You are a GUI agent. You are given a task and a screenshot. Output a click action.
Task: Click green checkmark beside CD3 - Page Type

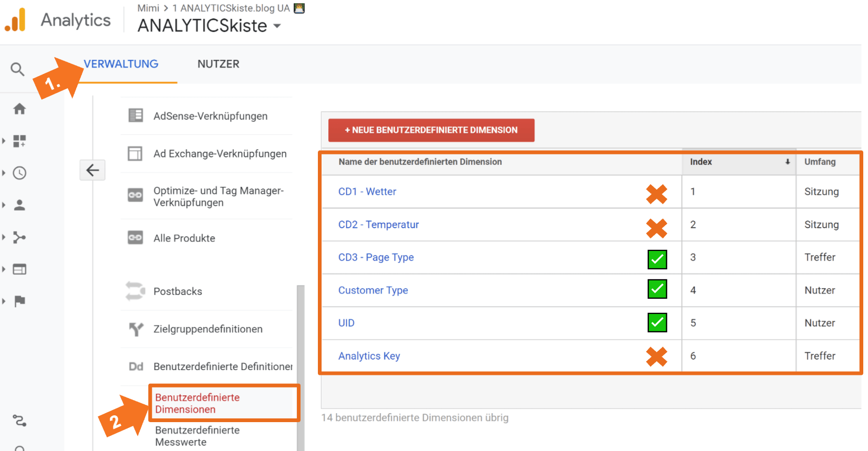pos(657,259)
